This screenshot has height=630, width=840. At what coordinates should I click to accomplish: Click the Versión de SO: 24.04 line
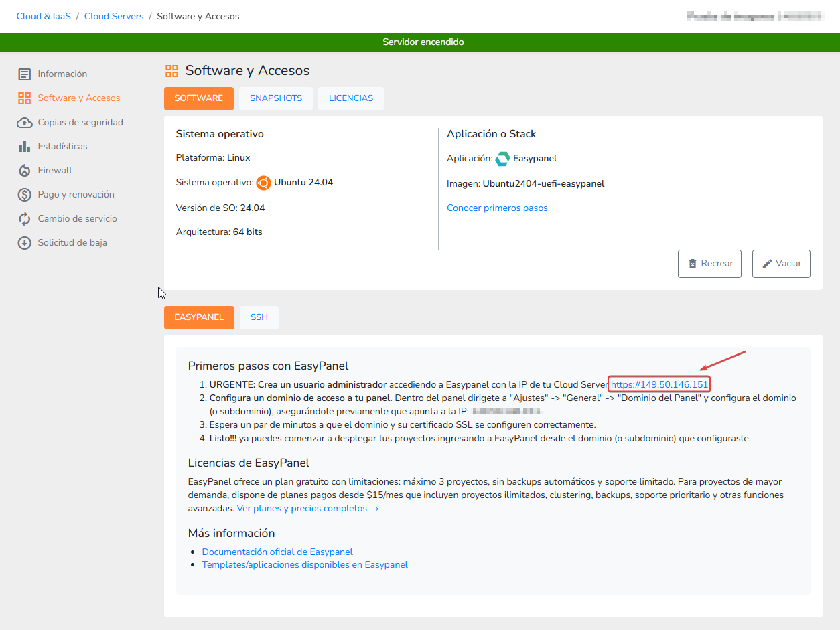point(220,208)
